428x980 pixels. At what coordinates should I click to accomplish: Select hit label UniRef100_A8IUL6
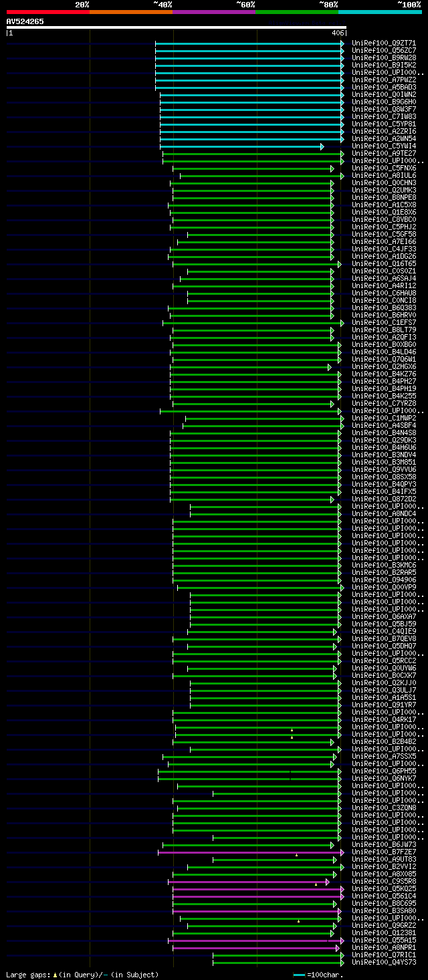pos(384,176)
